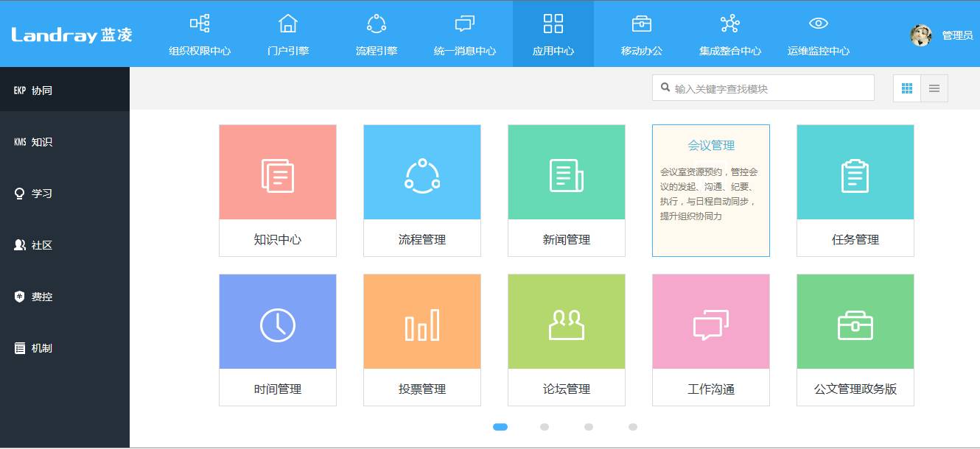980x449 pixels.
Task: Open the 社区 sidebar section
Action: 32,244
